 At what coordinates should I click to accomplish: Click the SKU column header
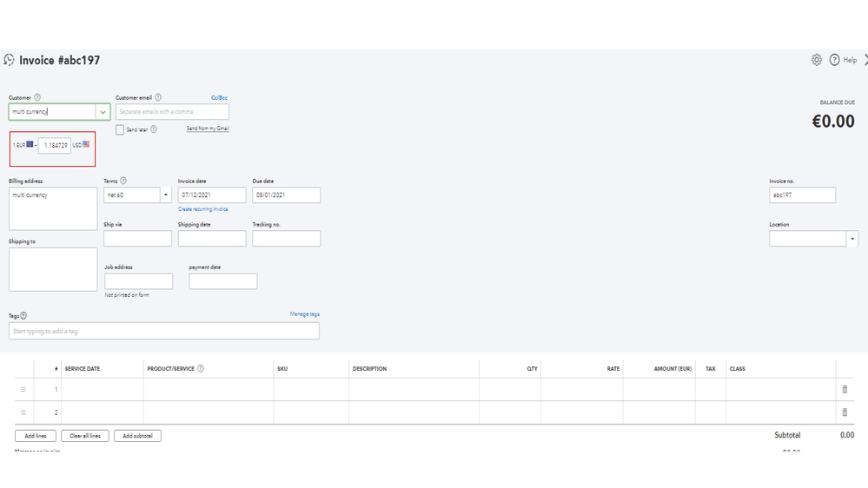[x=282, y=368]
